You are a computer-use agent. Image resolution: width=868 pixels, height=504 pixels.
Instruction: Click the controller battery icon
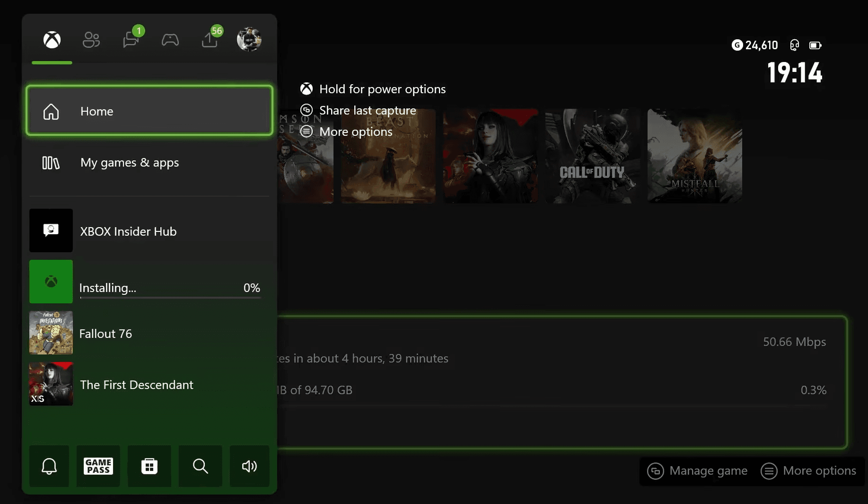tap(815, 45)
